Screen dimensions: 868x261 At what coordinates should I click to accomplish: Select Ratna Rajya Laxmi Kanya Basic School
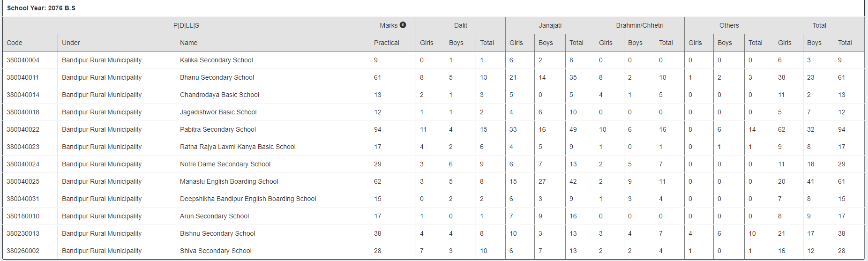pos(238,147)
